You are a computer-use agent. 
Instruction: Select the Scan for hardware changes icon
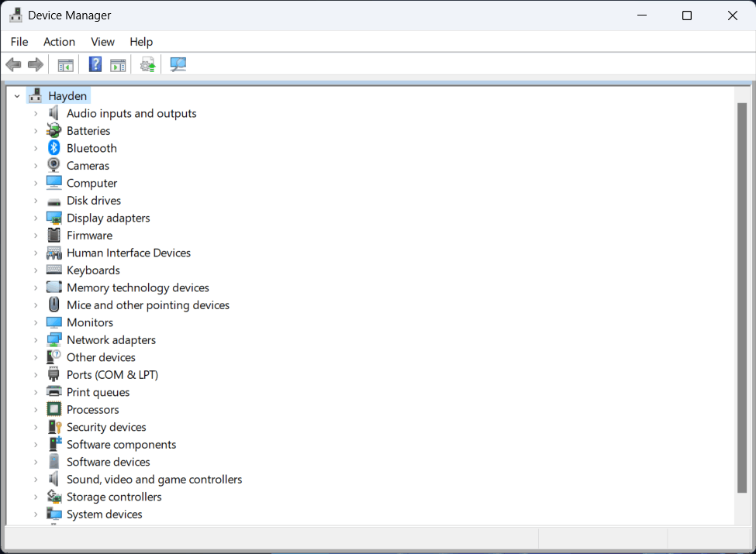click(178, 64)
